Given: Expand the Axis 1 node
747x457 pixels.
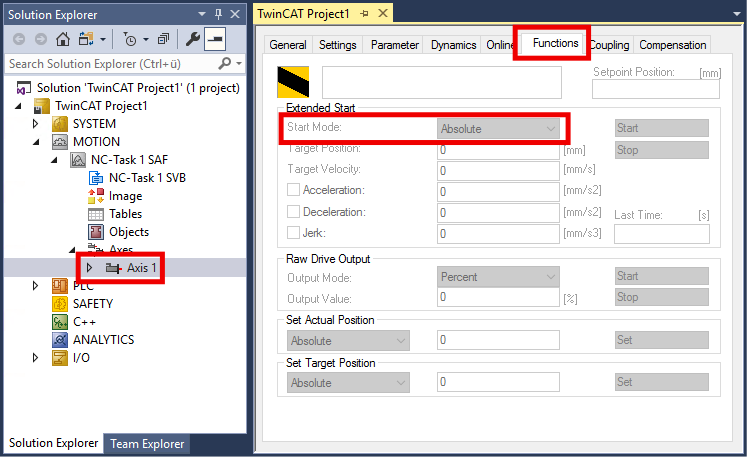Looking at the screenshot, I should click(90, 268).
